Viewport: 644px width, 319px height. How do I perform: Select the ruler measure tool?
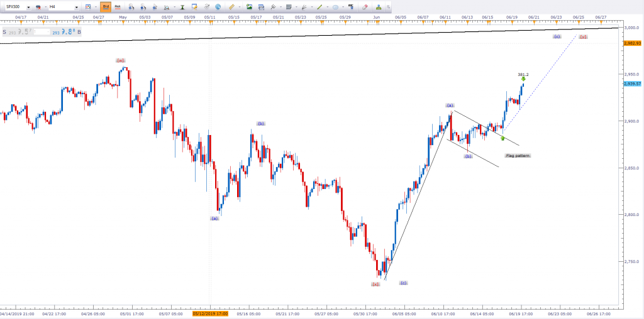[231, 7]
